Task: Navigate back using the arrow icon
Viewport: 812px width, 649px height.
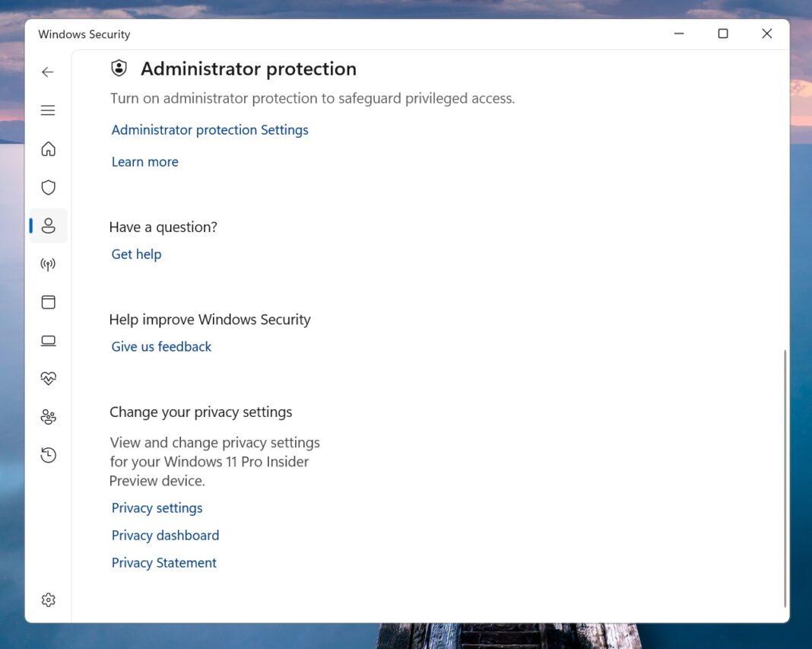Action: (x=47, y=72)
